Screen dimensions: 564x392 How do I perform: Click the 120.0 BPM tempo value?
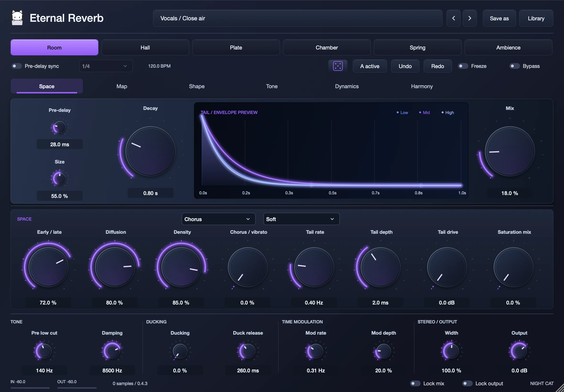coord(159,66)
